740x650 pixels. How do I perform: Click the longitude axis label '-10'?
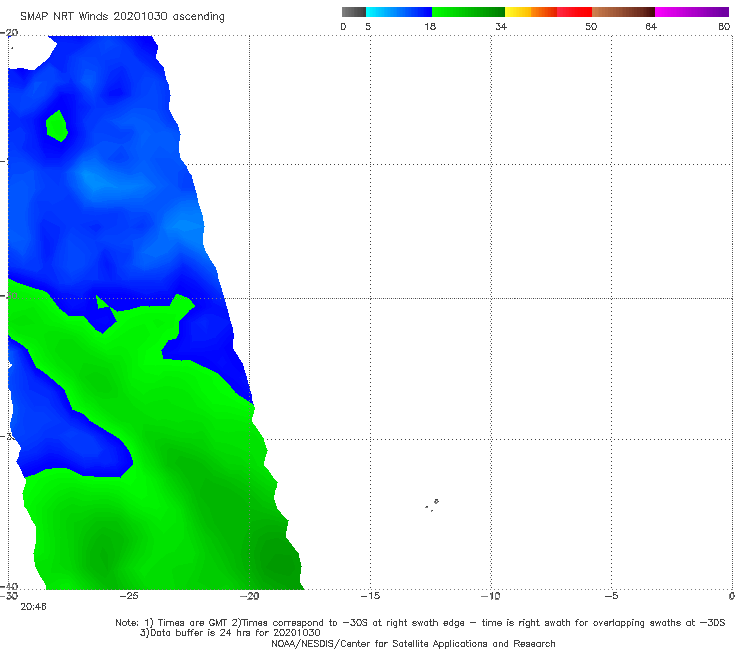[490, 596]
